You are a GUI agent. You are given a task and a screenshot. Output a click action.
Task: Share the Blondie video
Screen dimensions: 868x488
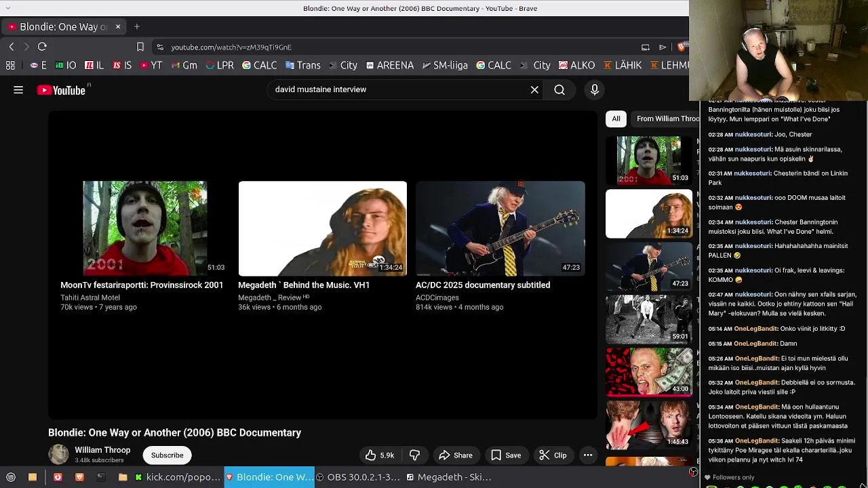click(456, 455)
